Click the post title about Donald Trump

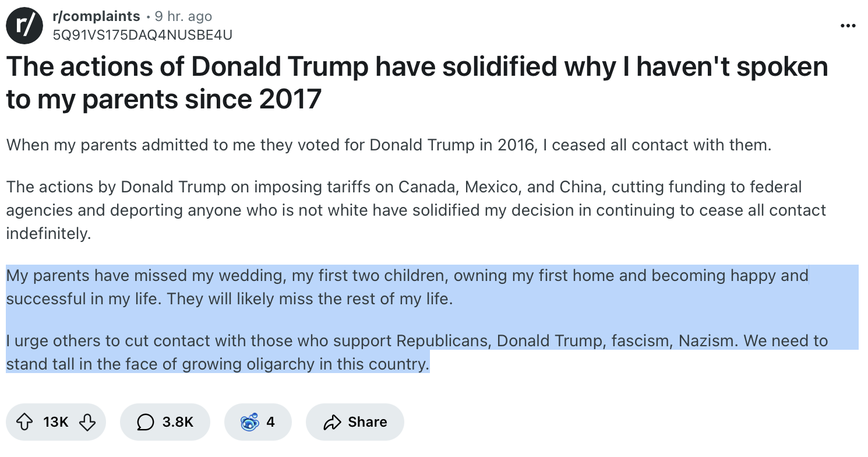pyautogui.click(x=417, y=83)
